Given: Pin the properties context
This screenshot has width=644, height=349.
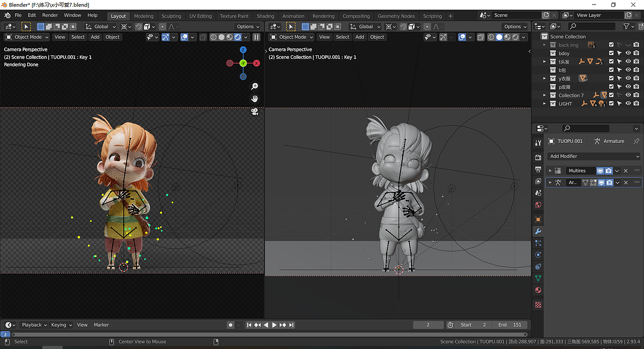Looking at the screenshot, I should [x=636, y=141].
